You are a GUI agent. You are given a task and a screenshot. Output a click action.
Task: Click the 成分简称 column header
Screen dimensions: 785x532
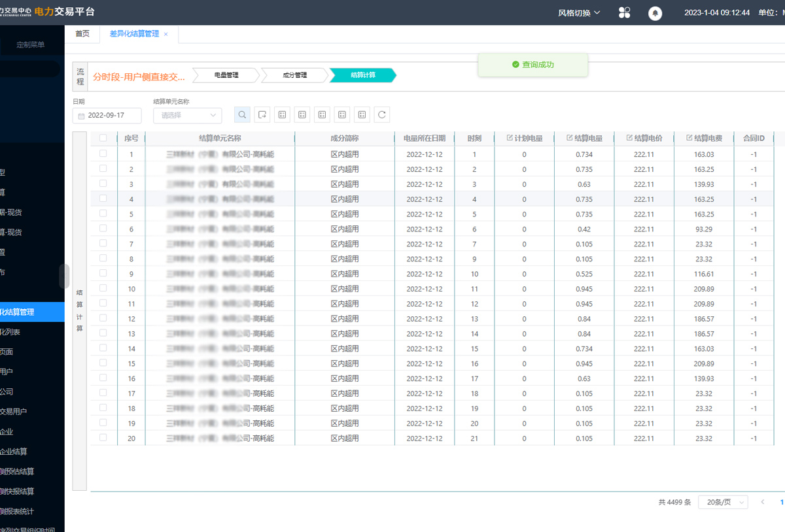[x=345, y=138]
